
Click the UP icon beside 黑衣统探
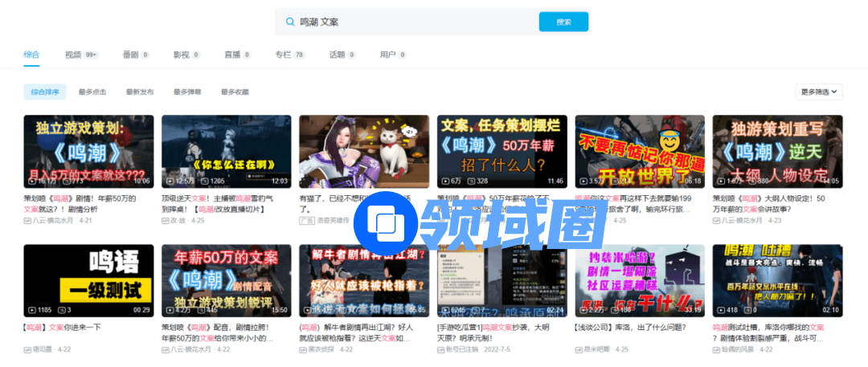coord(303,349)
